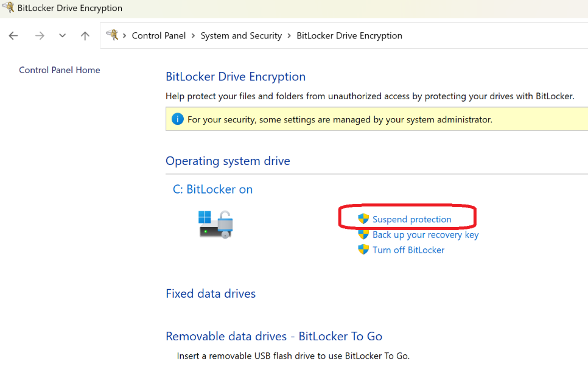
Task: Click the Back up your recovery key link
Action: (x=425, y=235)
